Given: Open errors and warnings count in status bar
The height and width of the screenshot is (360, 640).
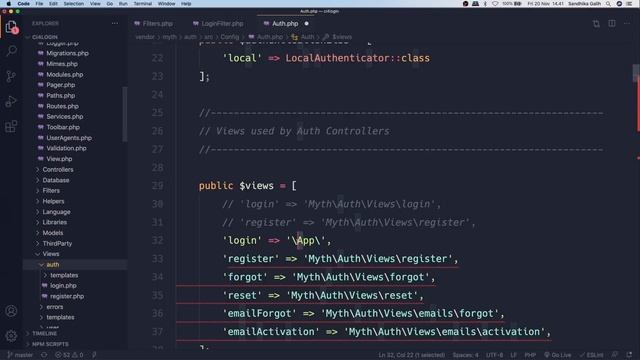Looking at the screenshot, I should point(69,355).
